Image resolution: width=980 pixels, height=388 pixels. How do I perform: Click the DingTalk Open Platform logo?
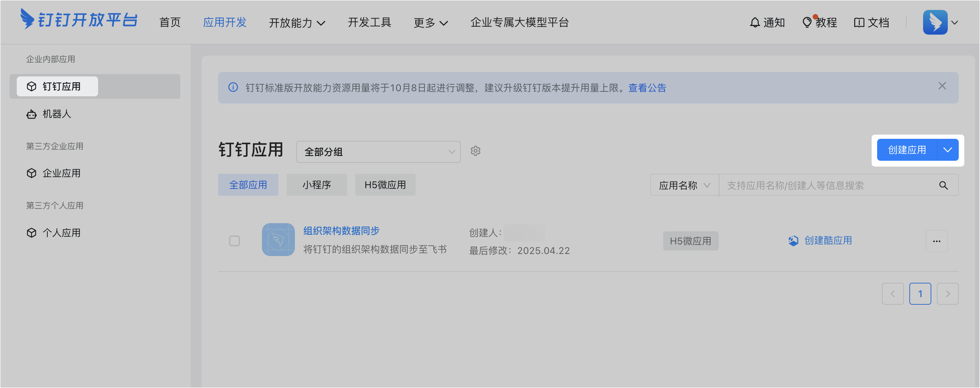(79, 20)
